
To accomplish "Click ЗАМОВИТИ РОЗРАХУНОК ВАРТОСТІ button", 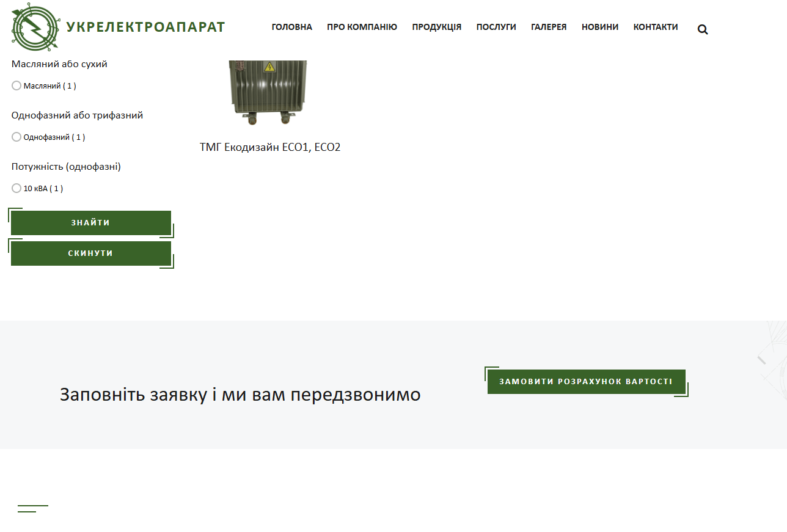I will point(586,381).
